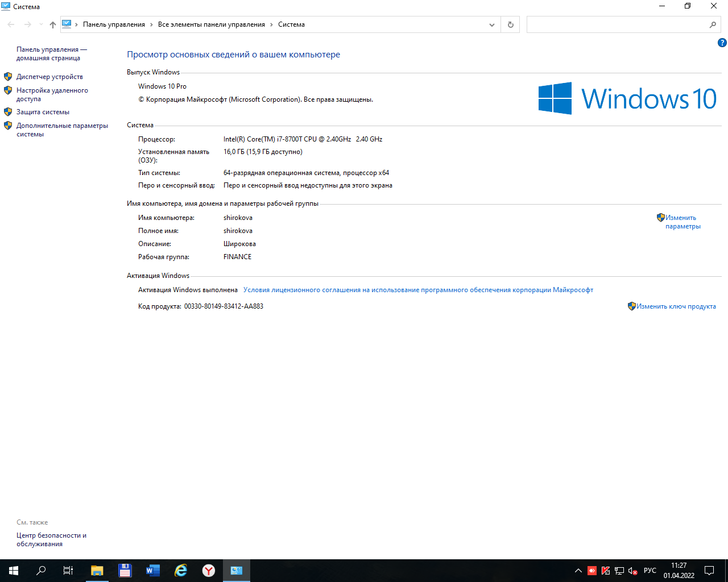Expand the address bar history dropdown

click(492, 24)
